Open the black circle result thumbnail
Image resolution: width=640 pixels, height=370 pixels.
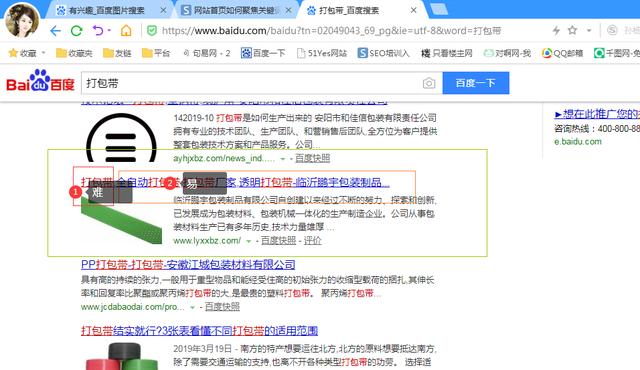tap(121, 138)
